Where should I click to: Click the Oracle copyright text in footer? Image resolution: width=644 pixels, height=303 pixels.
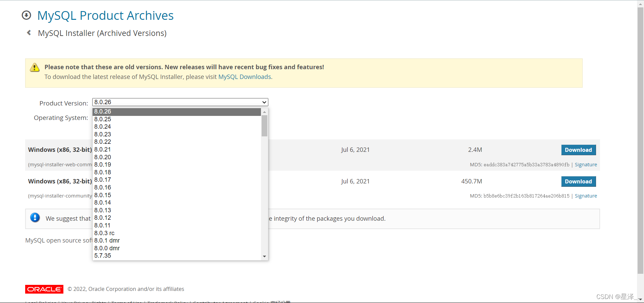coord(126,289)
